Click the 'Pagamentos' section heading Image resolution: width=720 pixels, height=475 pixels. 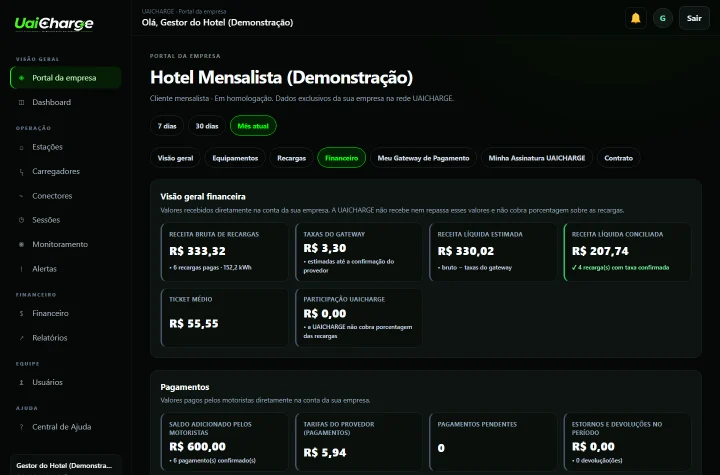[185, 387]
